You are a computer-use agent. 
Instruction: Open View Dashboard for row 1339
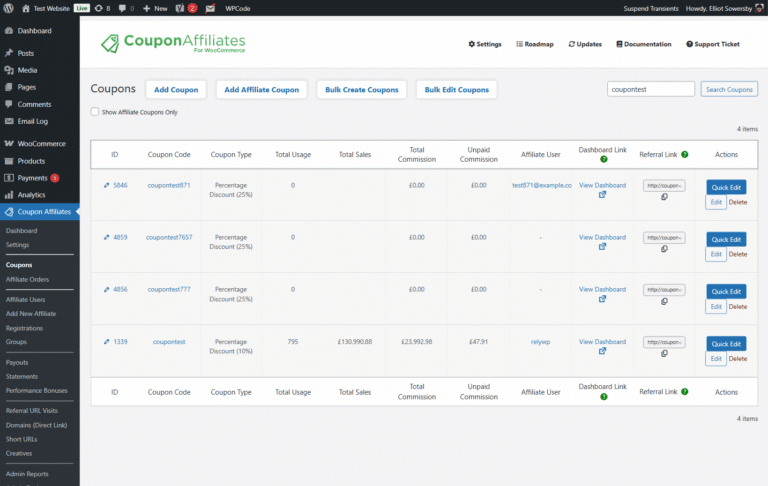pyautogui.click(x=602, y=342)
